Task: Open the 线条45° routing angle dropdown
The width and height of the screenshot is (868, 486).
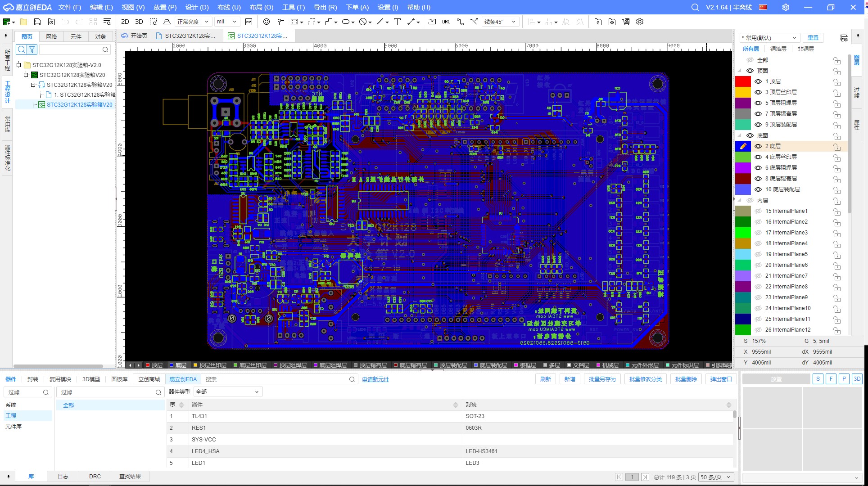Action: click(x=500, y=22)
